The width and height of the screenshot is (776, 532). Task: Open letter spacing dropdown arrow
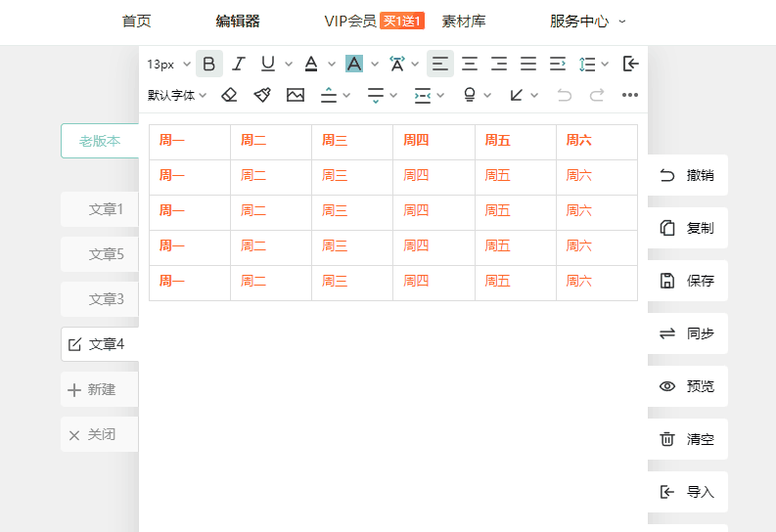(415, 64)
